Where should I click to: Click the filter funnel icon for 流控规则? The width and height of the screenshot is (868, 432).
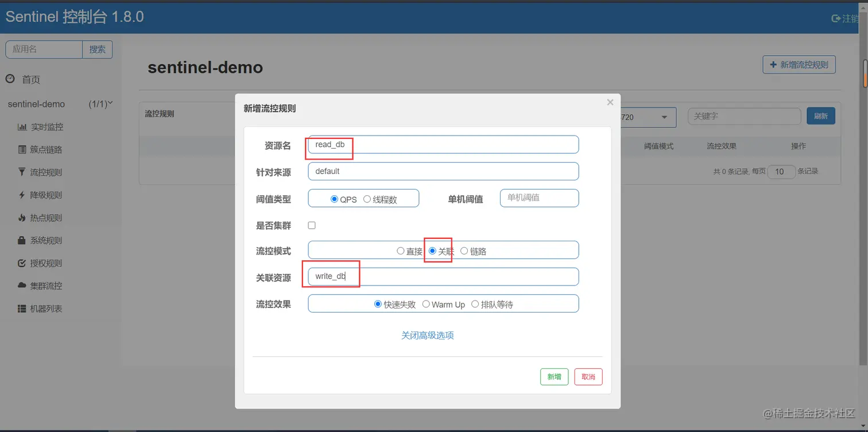pyautogui.click(x=22, y=172)
